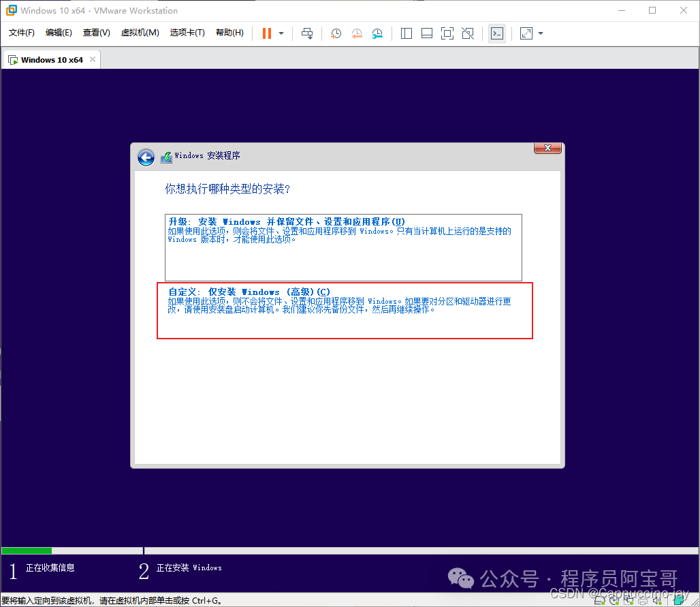This screenshot has height=607, width=700.
Task: Revert to the previous snapshot
Action: [x=357, y=33]
